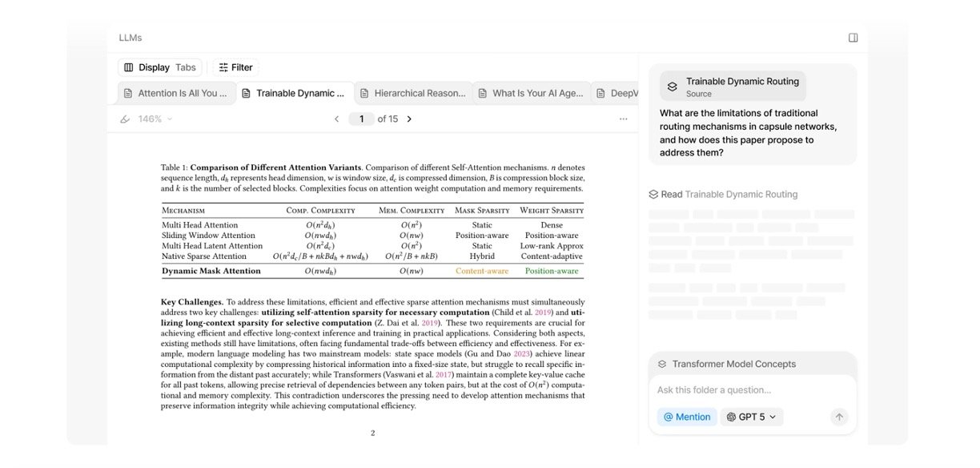
Task: Switch to the Hierarchical Reason tab
Action: point(412,93)
